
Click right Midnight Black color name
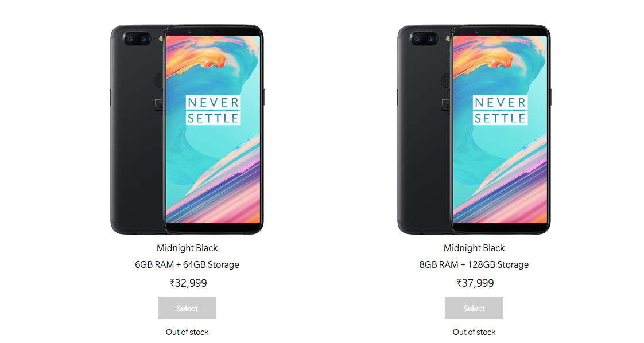[474, 248]
